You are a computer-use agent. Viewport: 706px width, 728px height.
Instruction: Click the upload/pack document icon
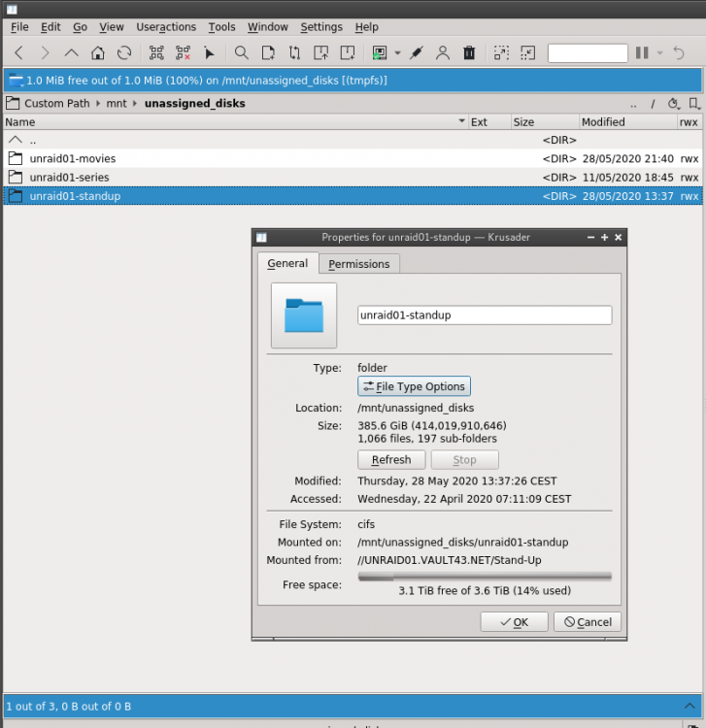tap(320, 53)
